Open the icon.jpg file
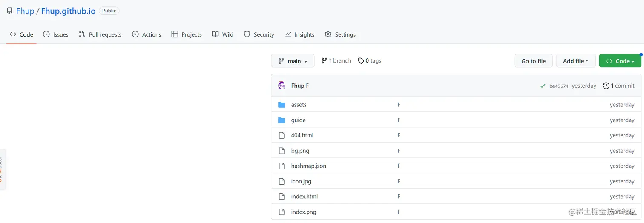 301,181
